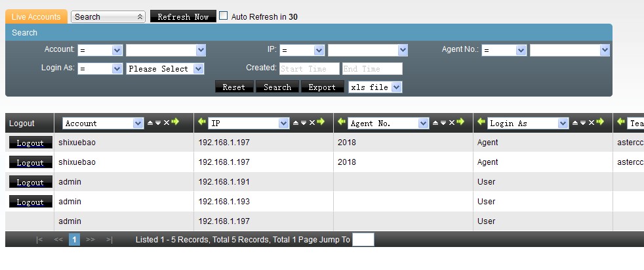Move the Account column right with green arrow

pyautogui.click(x=174, y=123)
